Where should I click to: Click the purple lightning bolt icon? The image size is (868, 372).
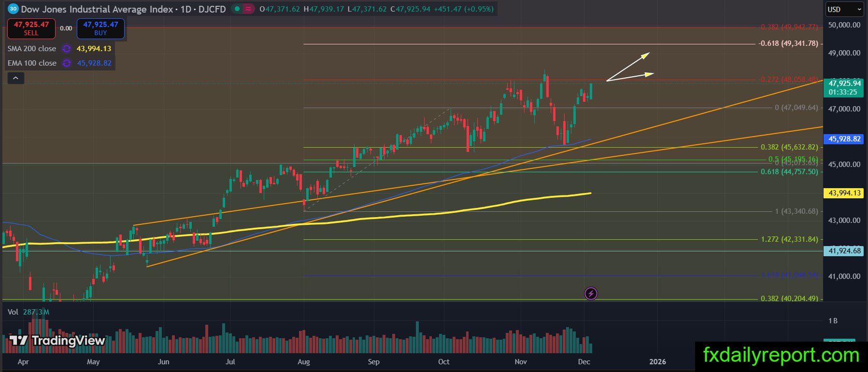591,293
